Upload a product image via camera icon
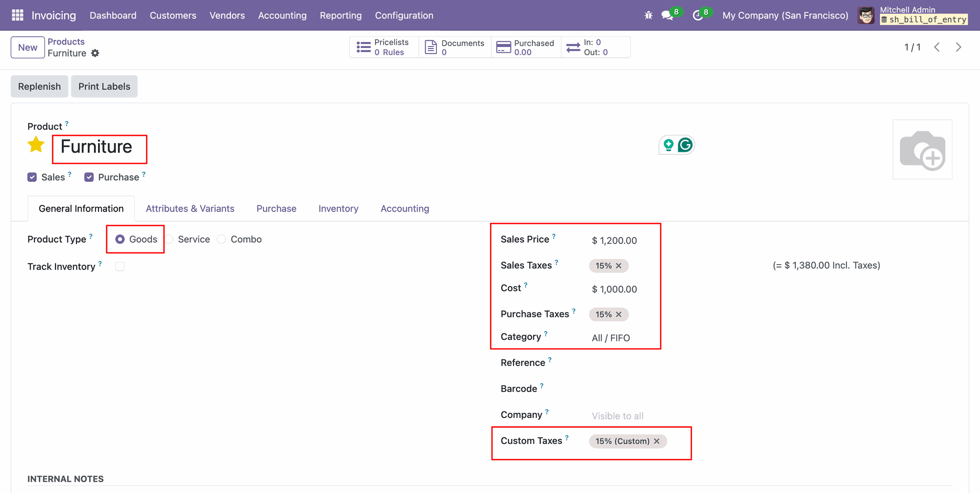This screenshot has width=980, height=493. tap(922, 150)
